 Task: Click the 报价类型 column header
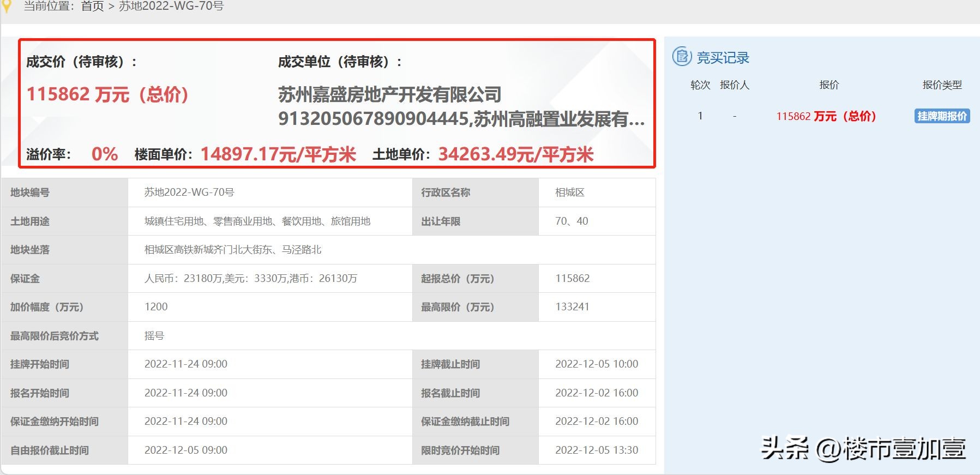tap(942, 85)
